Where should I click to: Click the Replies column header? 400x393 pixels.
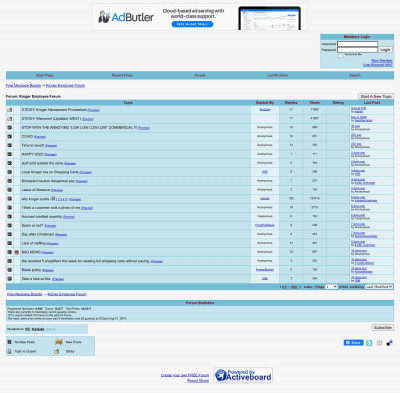(291, 103)
